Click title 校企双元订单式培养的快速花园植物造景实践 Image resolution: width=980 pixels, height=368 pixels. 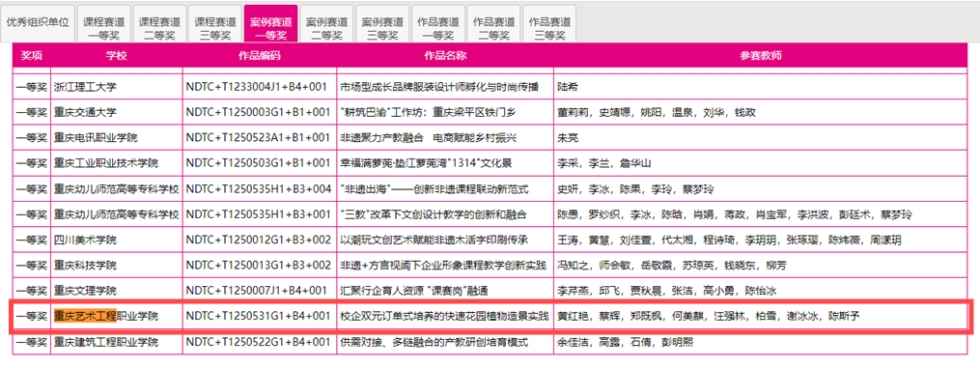pos(444,316)
